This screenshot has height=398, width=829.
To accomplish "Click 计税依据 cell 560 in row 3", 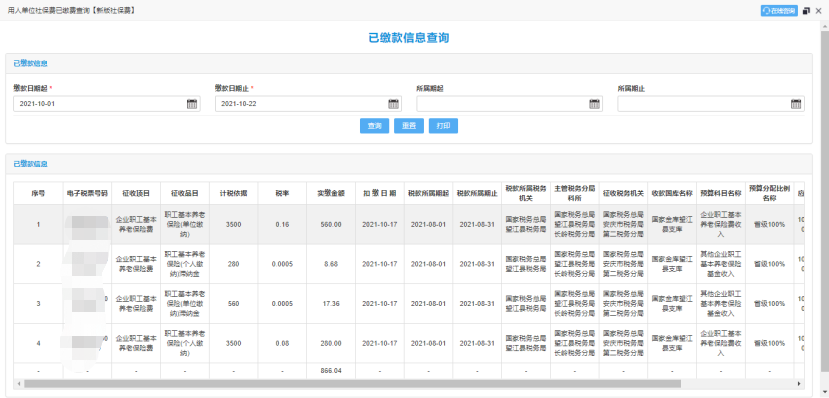I will coord(234,304).
